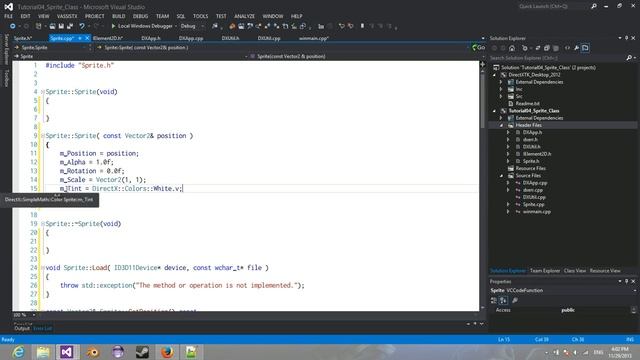The height and width of the screenshot is (360, 640).
Task: Click the Collapse All icon in Solution Explorer
Action: tap(547, 48)
